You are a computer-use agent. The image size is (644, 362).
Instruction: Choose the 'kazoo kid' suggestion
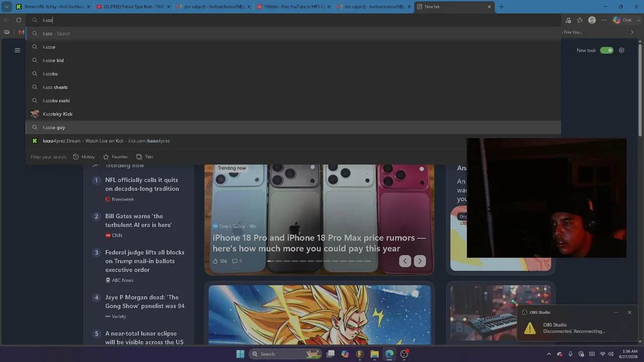[x=293, y=60]
